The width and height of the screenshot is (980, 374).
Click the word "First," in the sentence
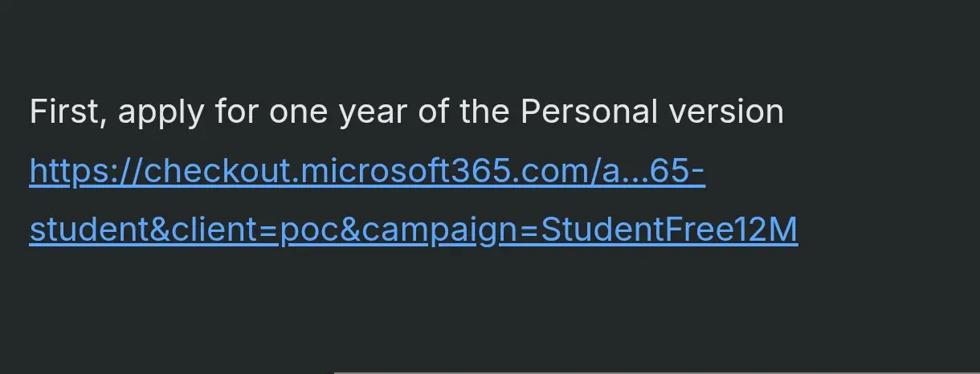(x=68, y=112)
